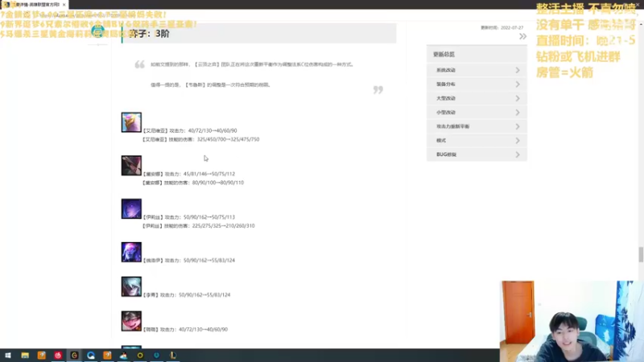Viewport: 644px width, 362px height.
Task: Click the 艾尼维亚 attack power line
Action: click(x=189, y=131)
